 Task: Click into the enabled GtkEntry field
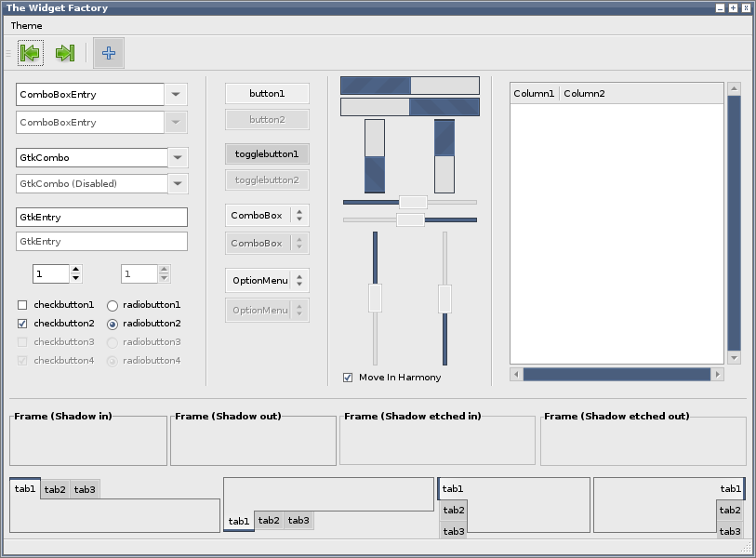click(101, 217)
